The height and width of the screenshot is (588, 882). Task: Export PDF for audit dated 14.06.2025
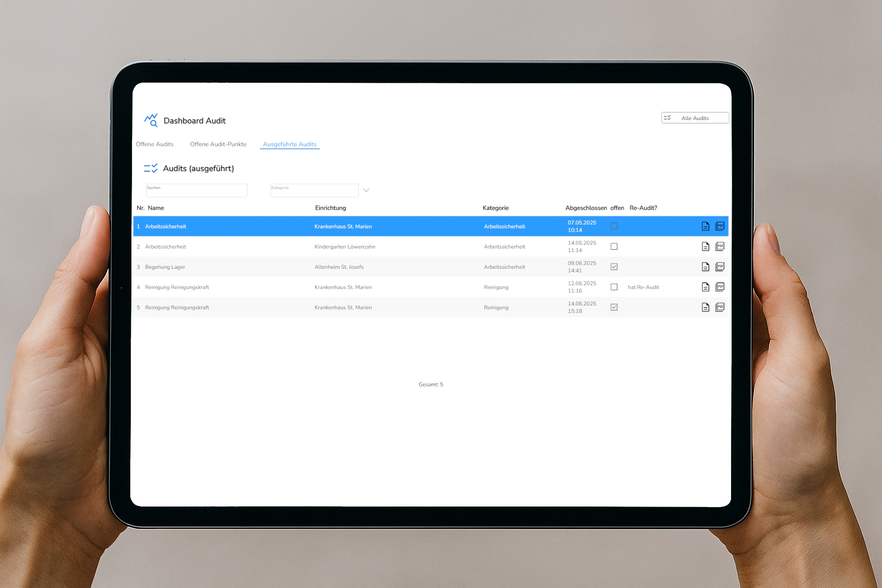(720, 307)
